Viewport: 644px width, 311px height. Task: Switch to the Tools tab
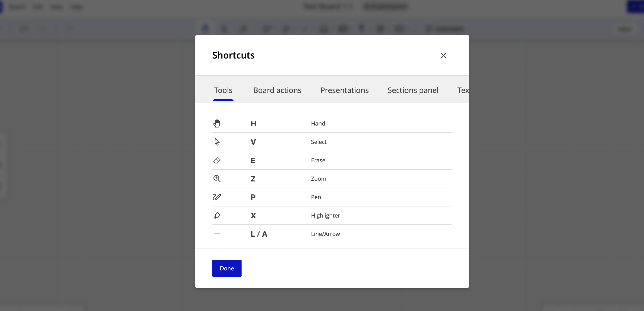coord(223,90)
